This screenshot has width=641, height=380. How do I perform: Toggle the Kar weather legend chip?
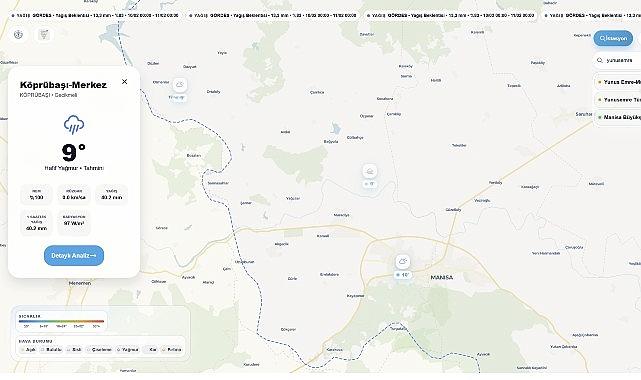[150, 349]
